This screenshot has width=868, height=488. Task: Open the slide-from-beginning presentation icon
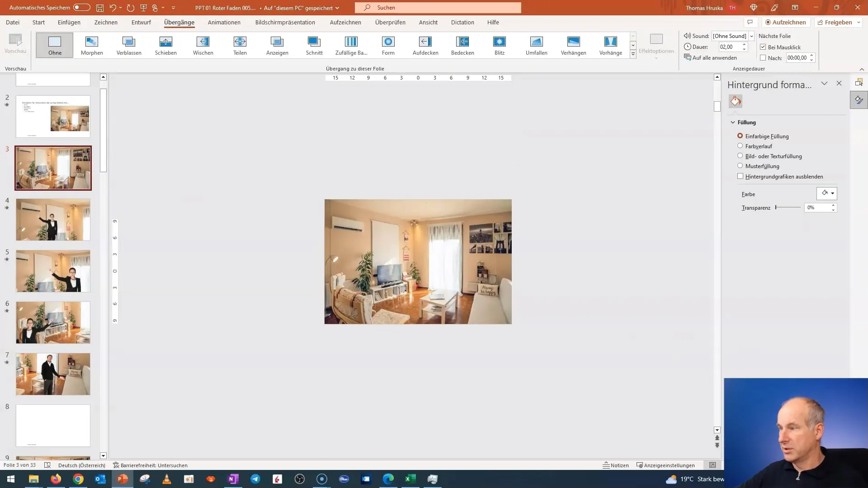(x=144, y=8)
